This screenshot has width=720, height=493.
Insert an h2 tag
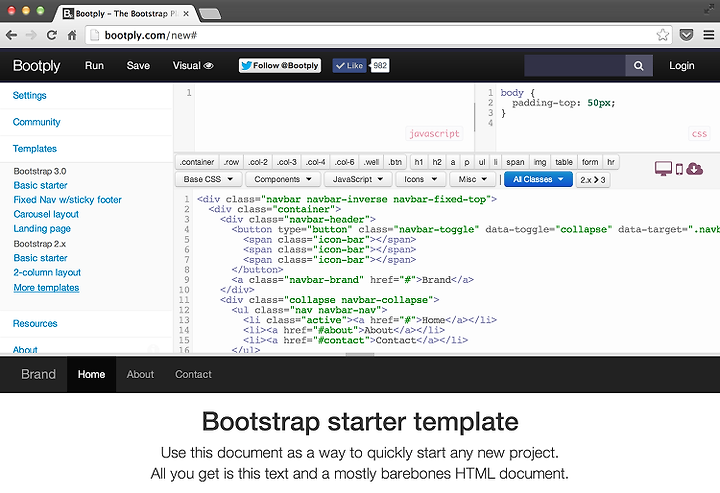(437, 162)
